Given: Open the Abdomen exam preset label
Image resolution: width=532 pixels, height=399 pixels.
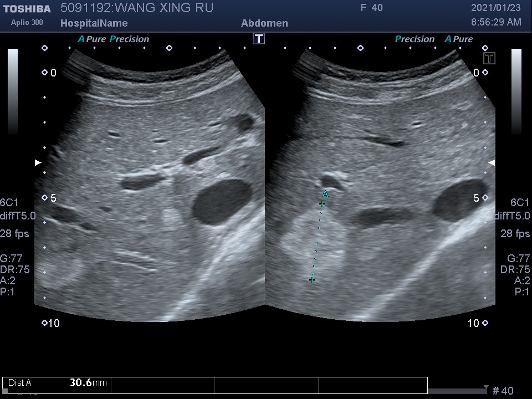Looking at the screenshot, I should coord(264,23).
